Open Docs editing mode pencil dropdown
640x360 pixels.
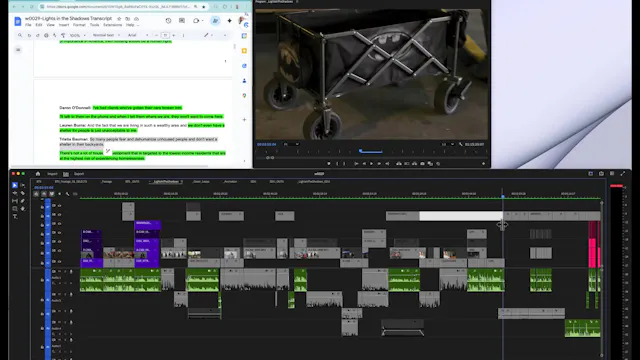209,36
